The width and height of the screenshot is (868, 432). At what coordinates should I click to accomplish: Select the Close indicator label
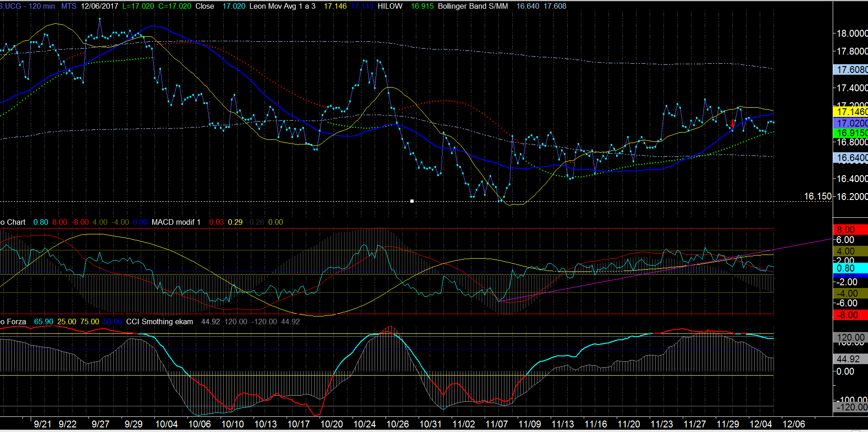point(205,6)
